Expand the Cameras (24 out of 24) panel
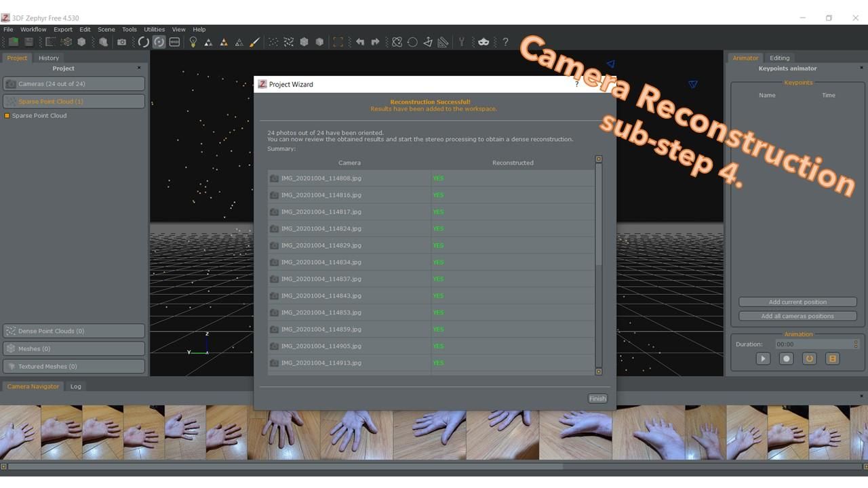 click(x=74, y=83)
